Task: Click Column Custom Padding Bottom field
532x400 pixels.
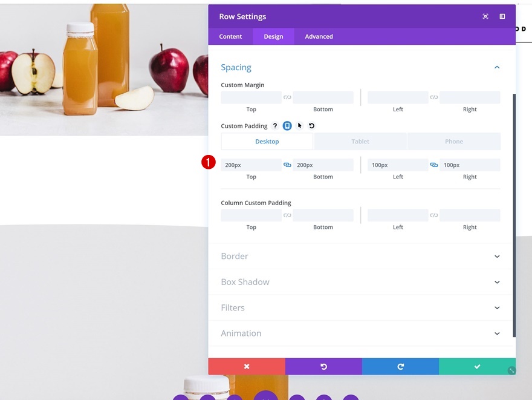Action: tap(323, 215)
